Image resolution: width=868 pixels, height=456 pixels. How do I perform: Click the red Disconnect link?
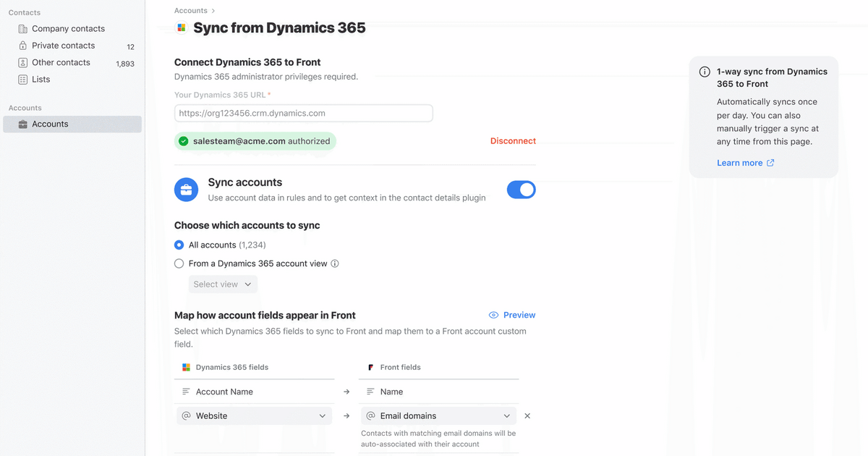[x=513, y=141]
